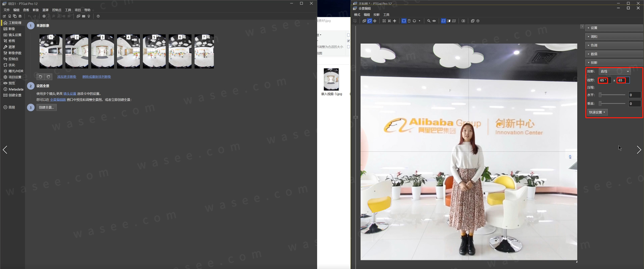Image resolution: width=644 pixels, height=269 pixels.
Task: Expand the 设置 section in editor side panel
Action: (614, 28)
